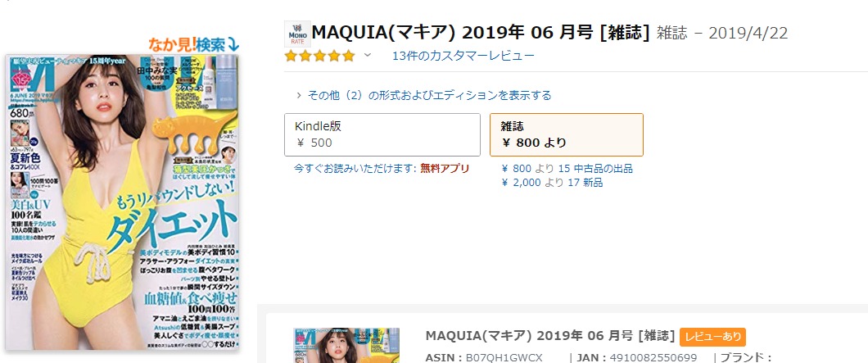Image resolution: width=868 pixels, height=363 pixels.
Task: Click the five-star rating icons
Action: tap(319, 56)
